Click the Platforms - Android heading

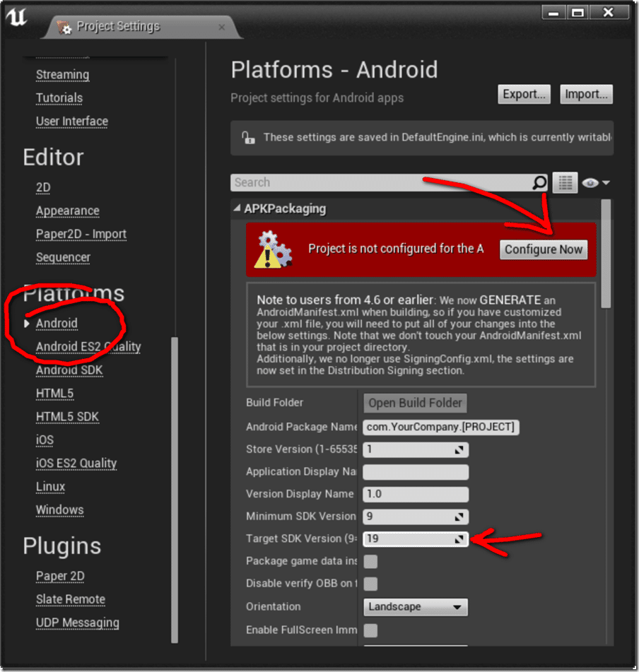[x=334, y=70]
